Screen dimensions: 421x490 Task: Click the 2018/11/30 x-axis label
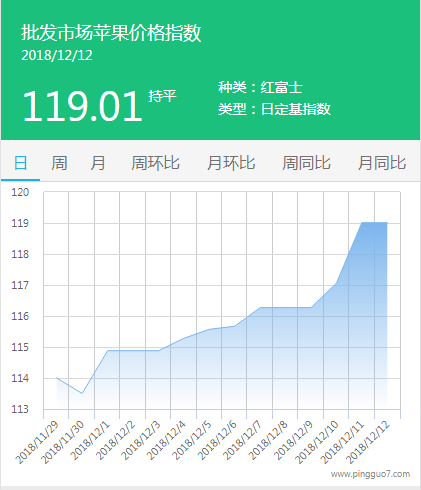(63, 442)
